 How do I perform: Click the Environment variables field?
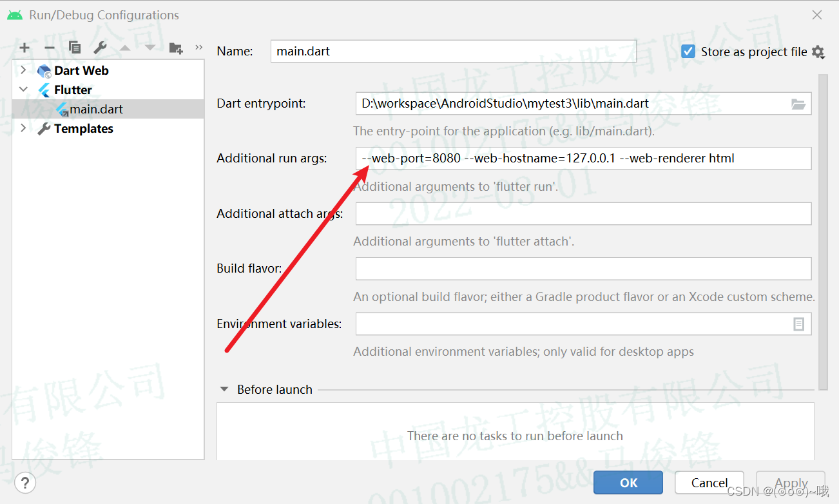pyautogui.click(x=583, y=324)
